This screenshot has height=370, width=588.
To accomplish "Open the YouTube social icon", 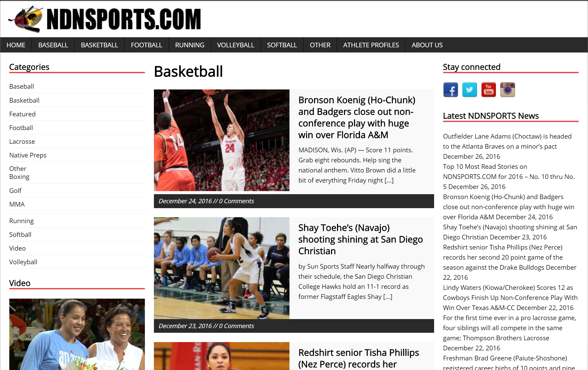I will point(489,90).
